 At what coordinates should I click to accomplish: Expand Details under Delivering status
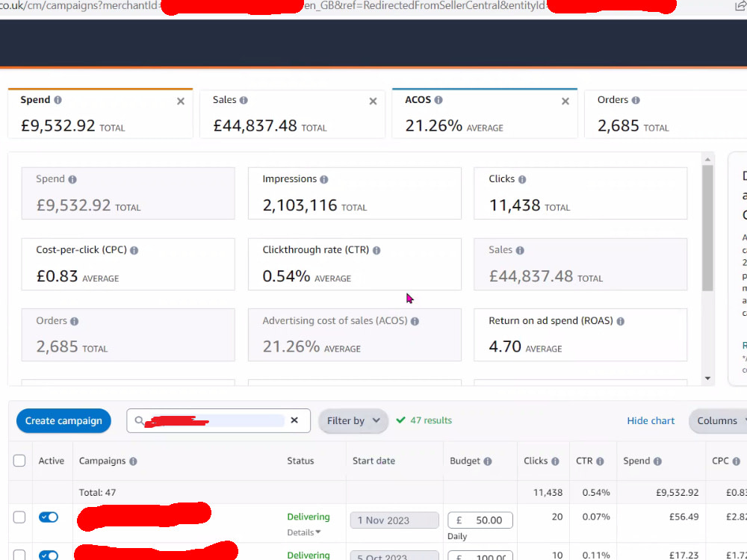pyautogui.click(x=303, y=532)
